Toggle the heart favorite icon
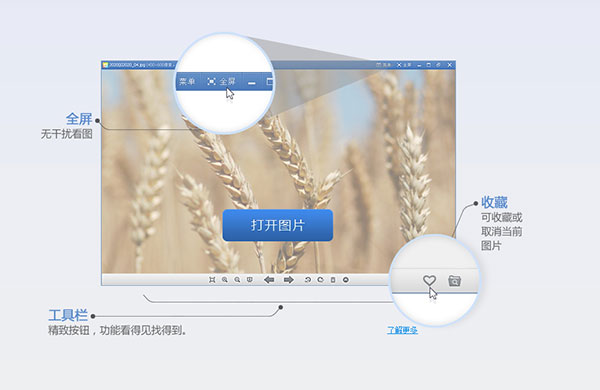The height and width of the screenshot is (390, 600). [429, 281]
